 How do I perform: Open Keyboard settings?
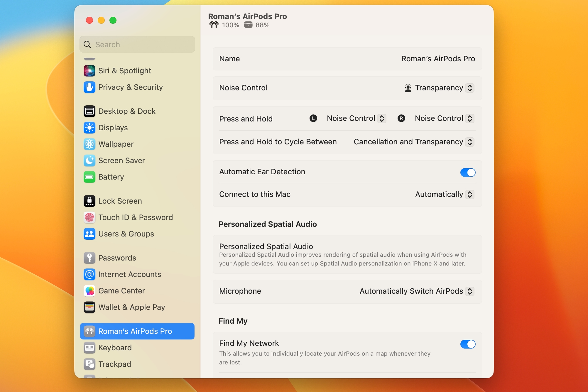coord(115,348)
